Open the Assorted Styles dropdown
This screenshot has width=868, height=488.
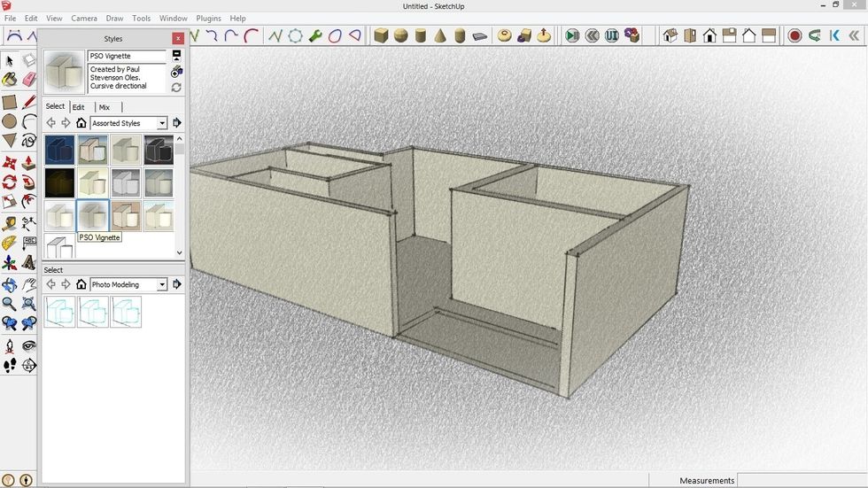162,123
